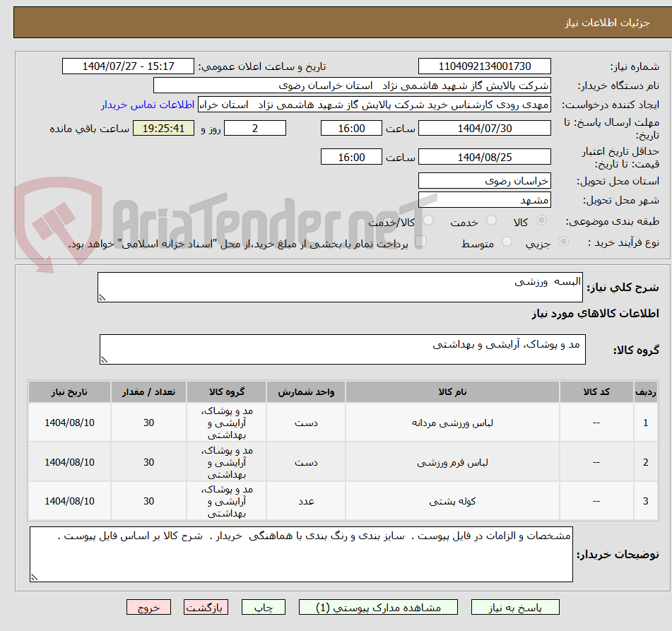
Task: Click the response deadline hour field 16:00
Action: pos(351,128)
